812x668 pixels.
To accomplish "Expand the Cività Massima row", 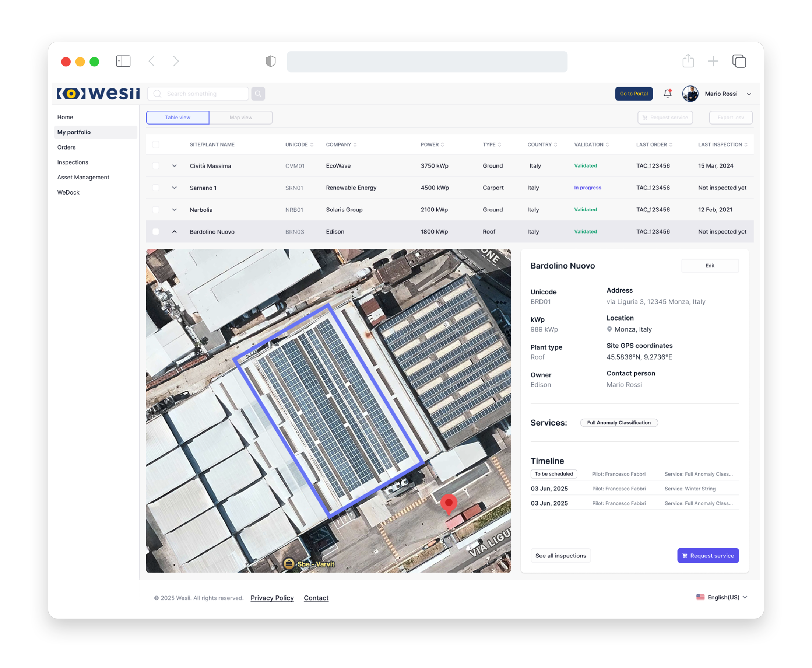I will click(174, 166).
